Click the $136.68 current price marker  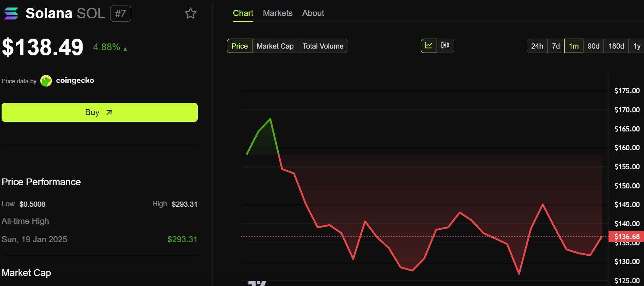[626, 237]
